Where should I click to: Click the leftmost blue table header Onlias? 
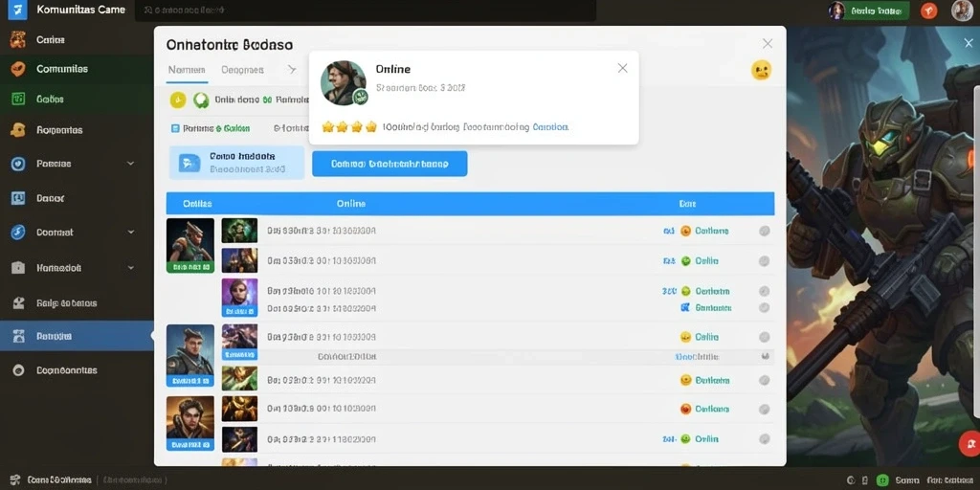click(x=197, y=204)
